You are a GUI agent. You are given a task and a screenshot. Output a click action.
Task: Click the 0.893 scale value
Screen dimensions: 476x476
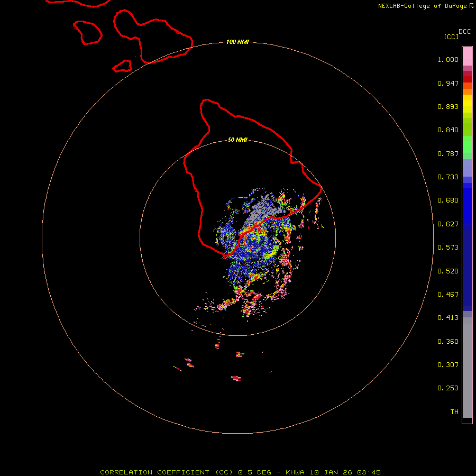click(448, 106)
